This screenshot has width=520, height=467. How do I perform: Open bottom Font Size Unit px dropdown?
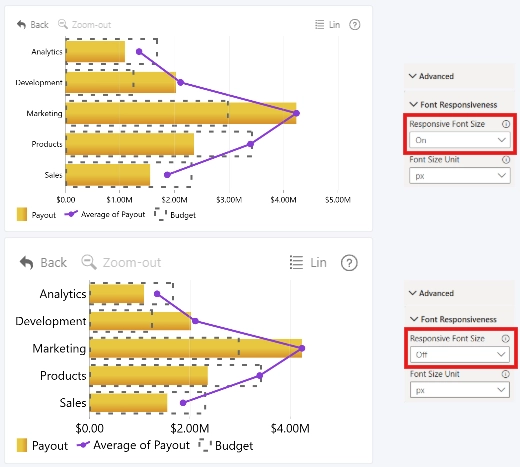(460, 390)
